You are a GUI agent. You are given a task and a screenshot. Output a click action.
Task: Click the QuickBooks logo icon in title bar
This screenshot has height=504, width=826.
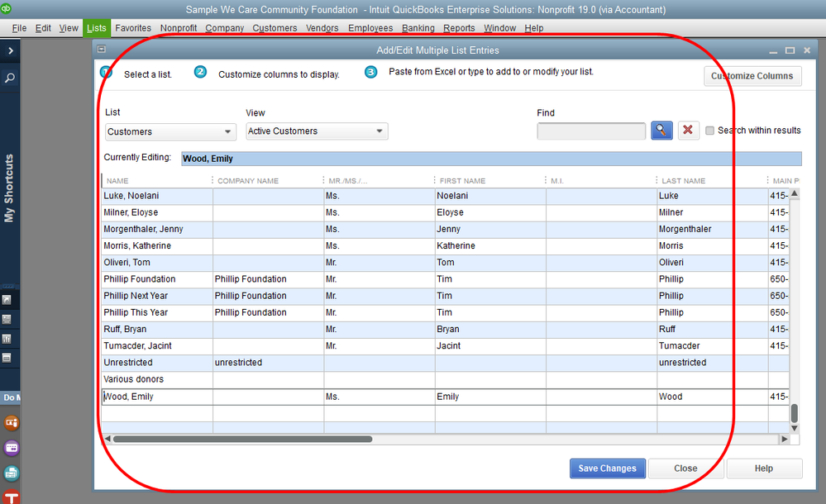point(6,8)
